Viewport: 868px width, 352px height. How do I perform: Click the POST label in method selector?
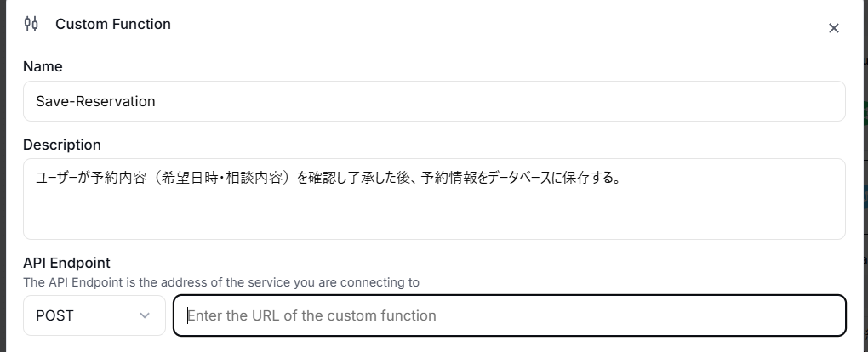(x=54, y=315)
